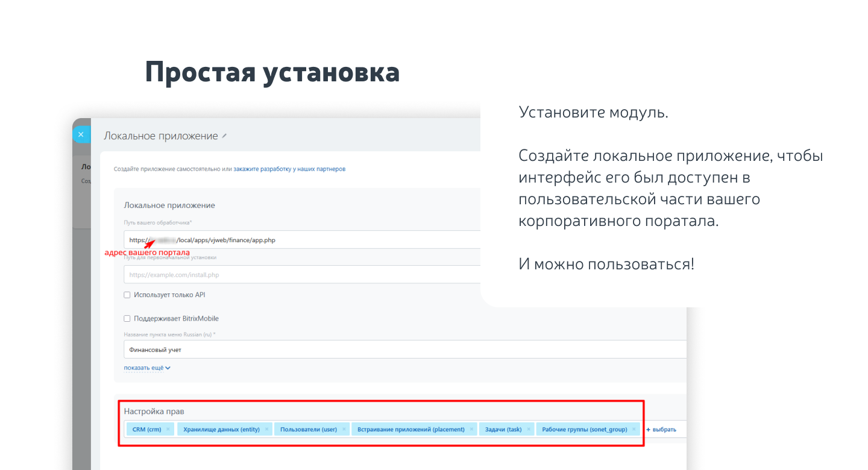The image size is (868, 470).
Task: Click the chevron next to показать ещё
Action: click(168, 368)
